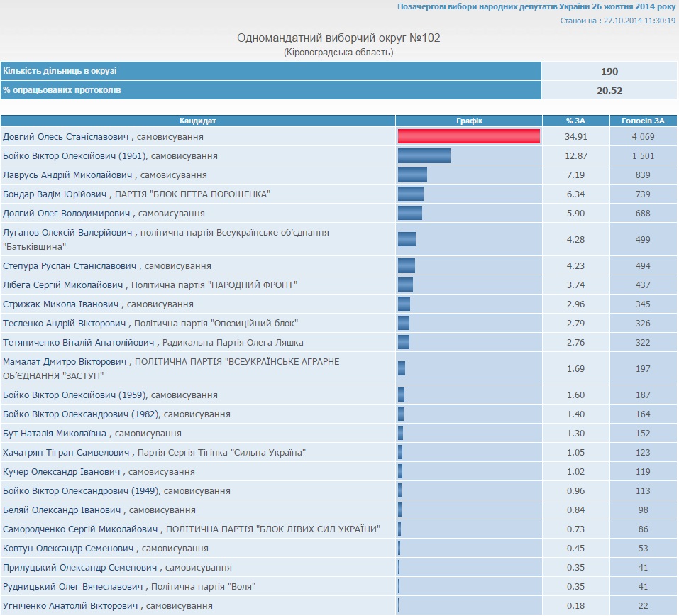Click the timestamp 'Станом на' text
Viewport: 679px width, 616px height.
coord(617,21)
